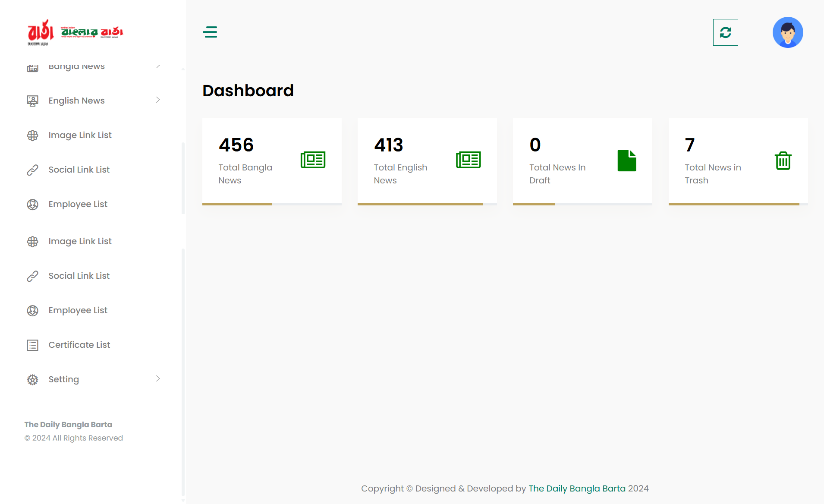Expand the Setting submenu chevron
This screenshot has height=504, width=824.
tap(158, 379)
